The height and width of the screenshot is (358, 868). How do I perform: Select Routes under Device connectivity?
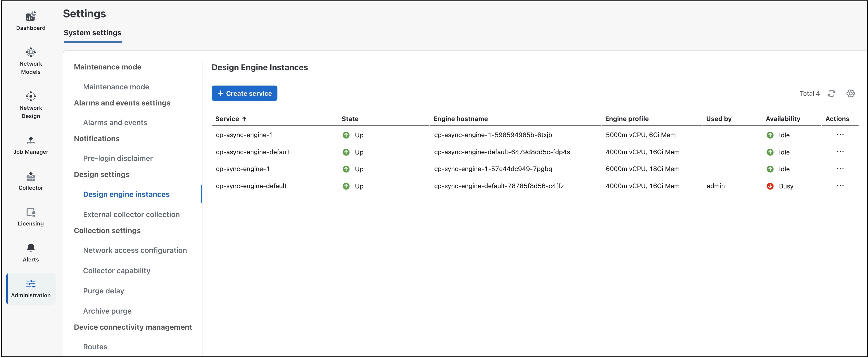coord(95,347)
